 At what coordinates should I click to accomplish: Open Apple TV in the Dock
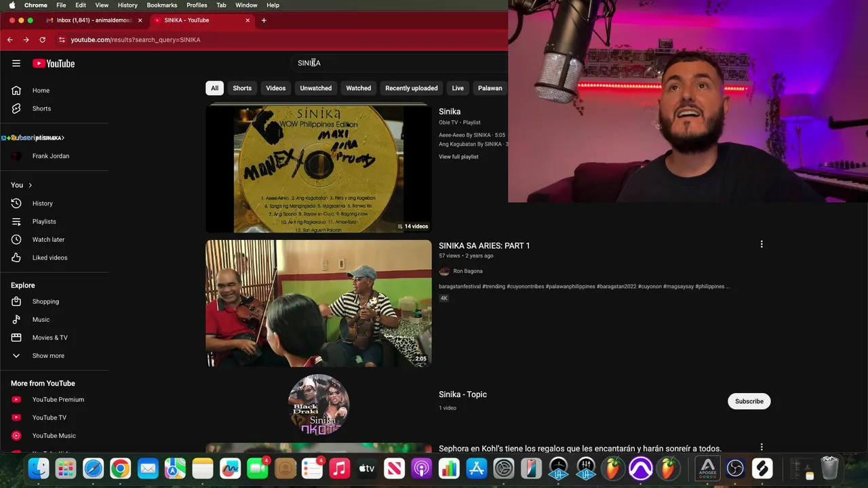[x=367, y=468]
